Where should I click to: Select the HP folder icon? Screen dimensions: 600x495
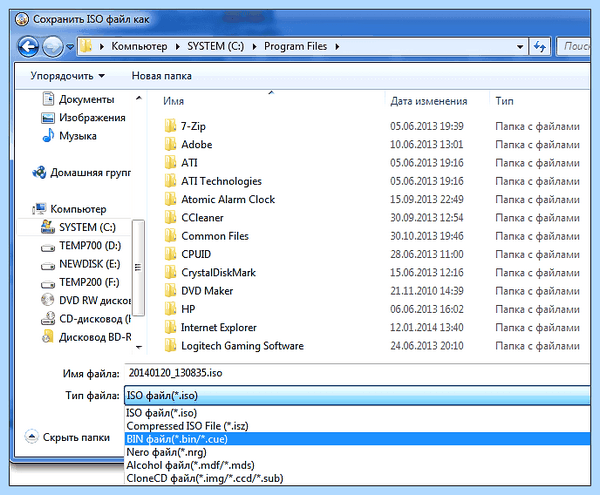[x=170, y=309]
